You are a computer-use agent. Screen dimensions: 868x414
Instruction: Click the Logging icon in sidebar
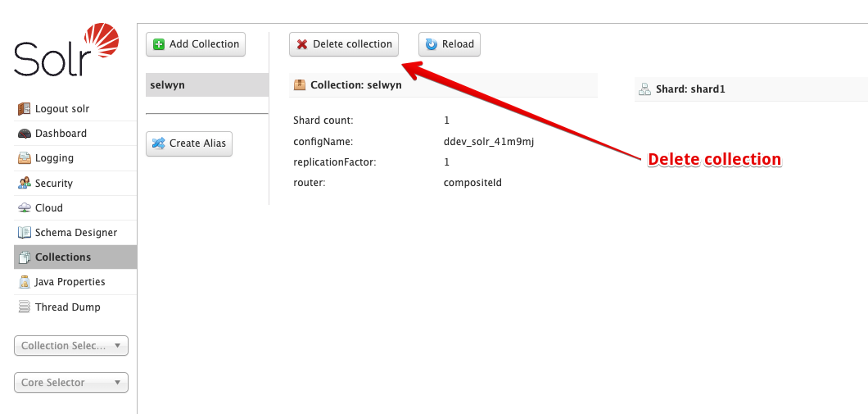(x=24, y=158)
